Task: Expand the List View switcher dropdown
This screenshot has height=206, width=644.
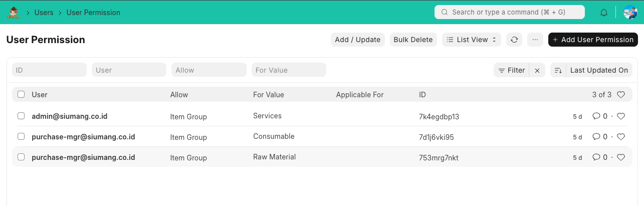Action: [471, 40]
